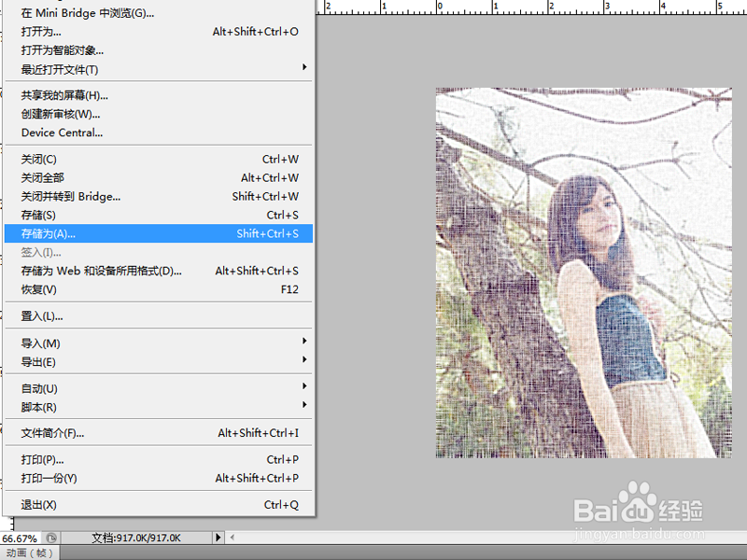
Task: Select '关闭全部' menu item
Action: [158, 177]
